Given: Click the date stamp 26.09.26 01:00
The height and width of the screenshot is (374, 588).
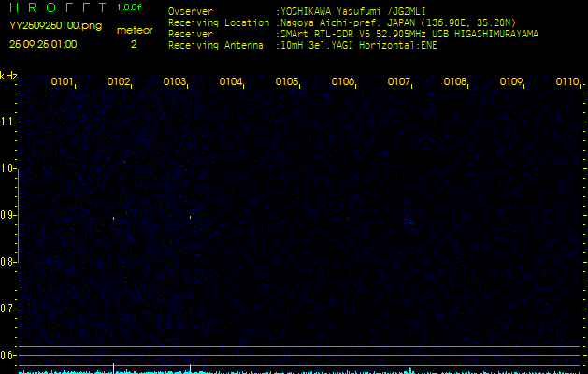Looking at the screenshot, I should click(x=43, y=44).
